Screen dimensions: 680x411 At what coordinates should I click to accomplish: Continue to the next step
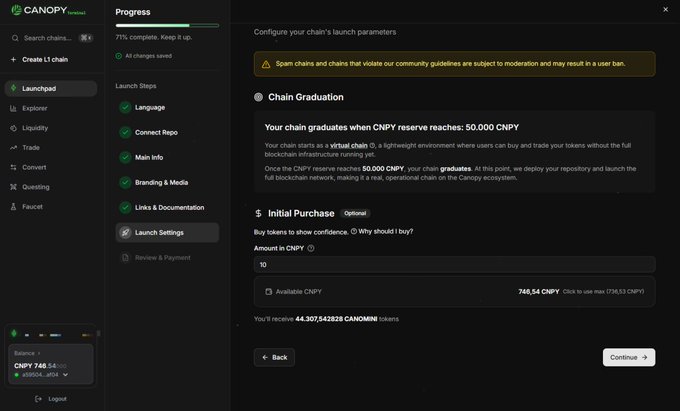[x=629, y=357]
